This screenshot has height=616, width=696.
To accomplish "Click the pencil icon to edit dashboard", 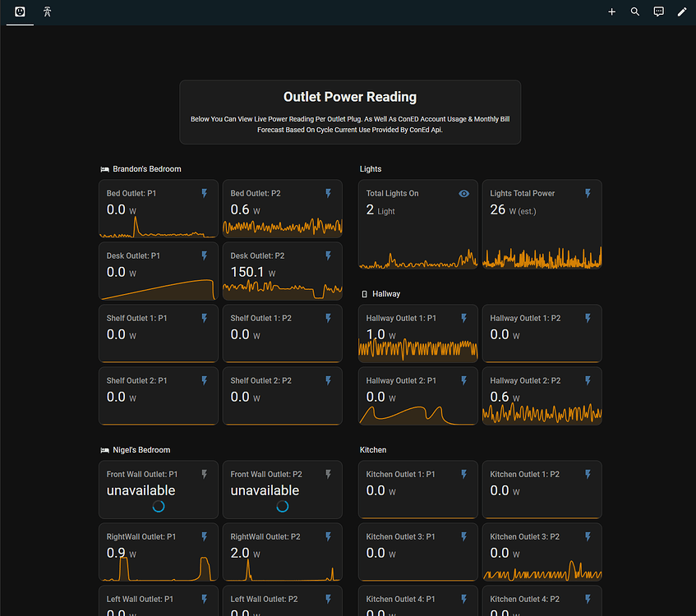I will click(x=681, y=12).
